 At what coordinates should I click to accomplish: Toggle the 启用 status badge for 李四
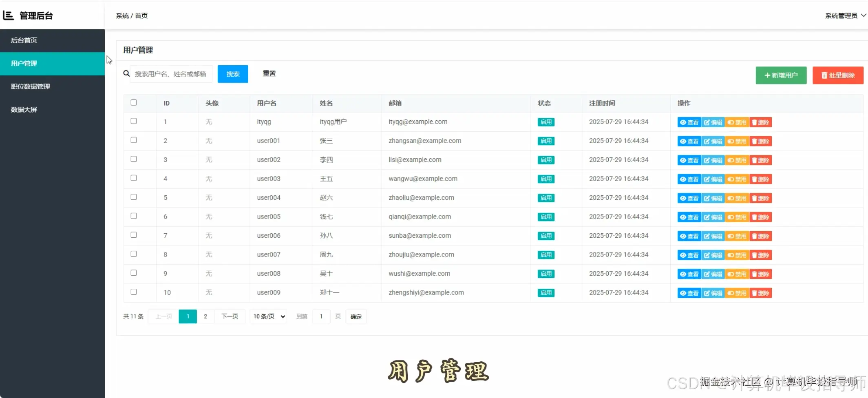[x=546, y=160]
